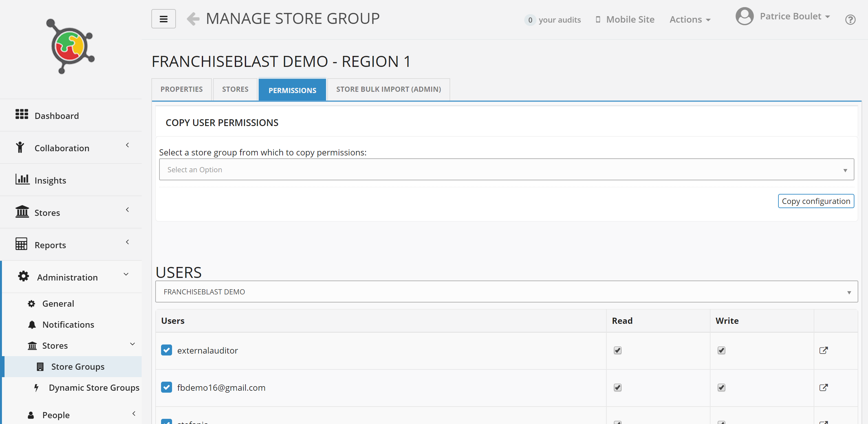Click the Insights bar chart icon
Viewport: 868px width, 424px height.
coord(22,179)
